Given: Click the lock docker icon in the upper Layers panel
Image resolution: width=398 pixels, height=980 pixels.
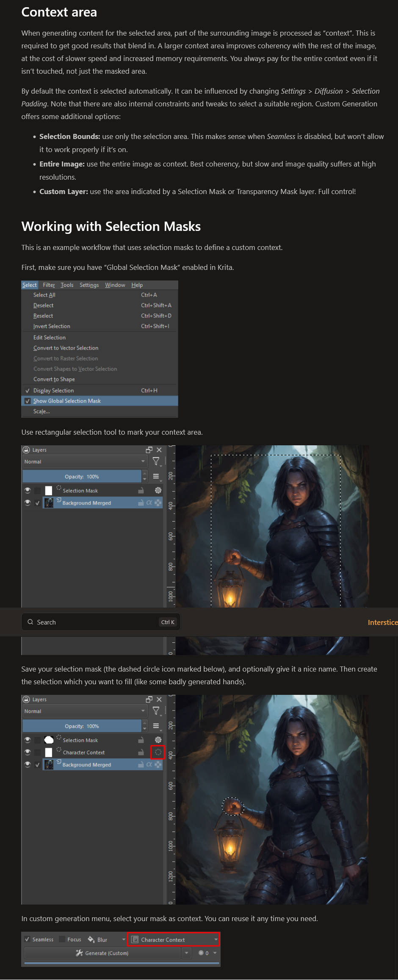Looking at the screenshot, I should pyautogui.click(x=26, y=450).
